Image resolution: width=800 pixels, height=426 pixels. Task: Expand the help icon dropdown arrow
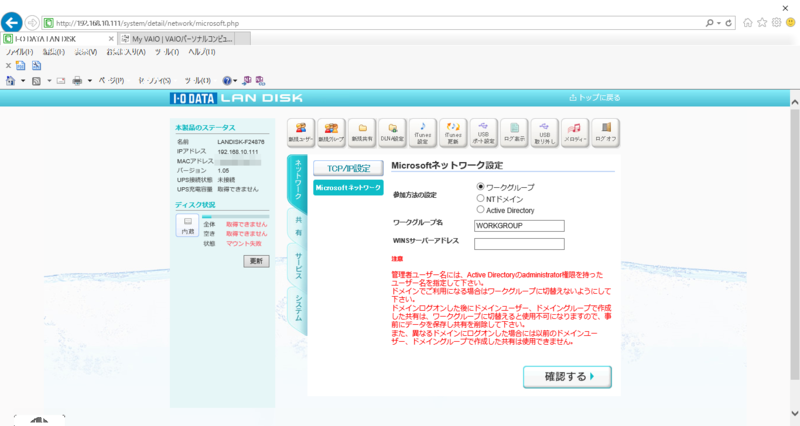pyautogui.click(x=235, y=81)
